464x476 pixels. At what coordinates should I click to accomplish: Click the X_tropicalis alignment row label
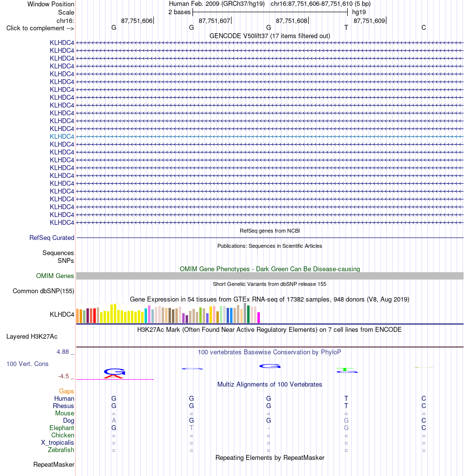point(58,442)
